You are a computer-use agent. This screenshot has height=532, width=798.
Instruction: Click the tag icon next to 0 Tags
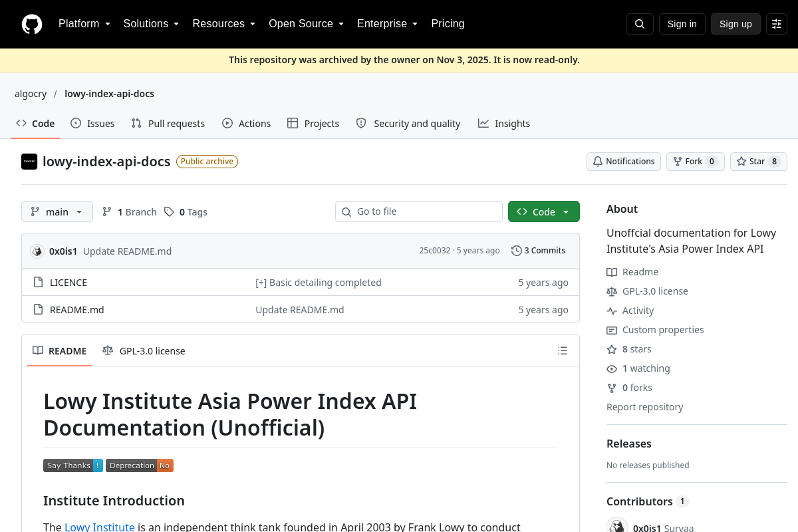pos(170,212)
